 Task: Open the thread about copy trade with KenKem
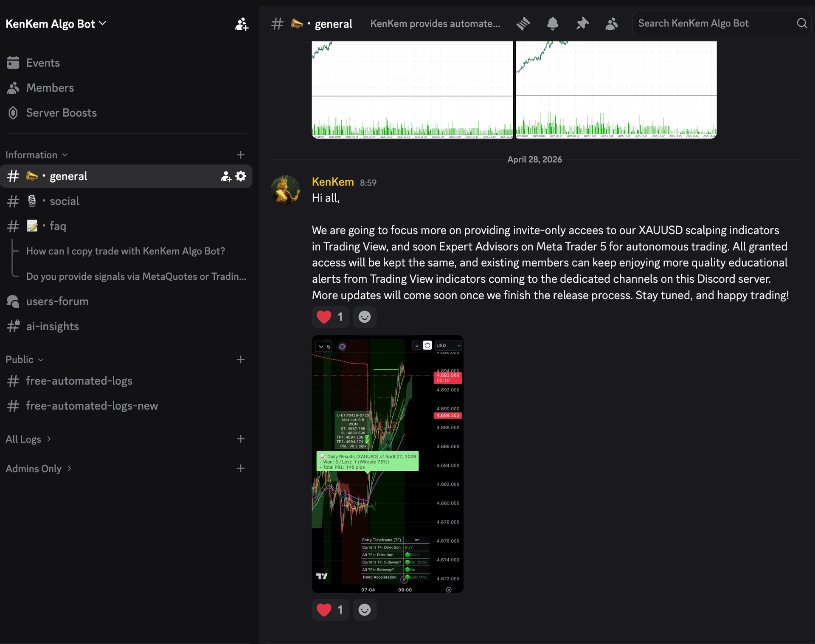[x=126, y=251]
